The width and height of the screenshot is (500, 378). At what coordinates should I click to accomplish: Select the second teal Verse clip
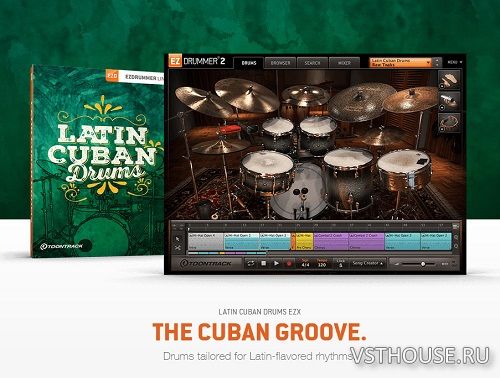[275, 241]
